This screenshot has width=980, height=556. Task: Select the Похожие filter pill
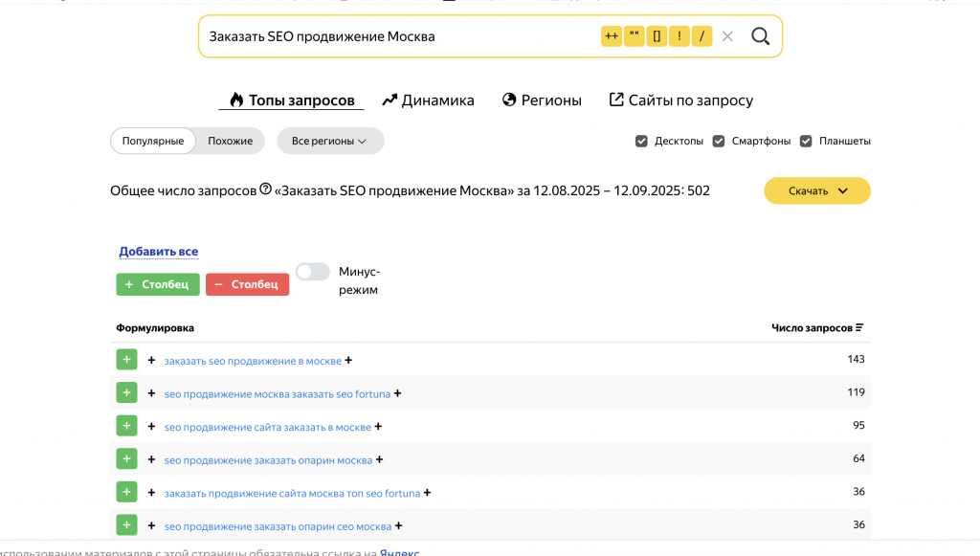pos(230,141)
